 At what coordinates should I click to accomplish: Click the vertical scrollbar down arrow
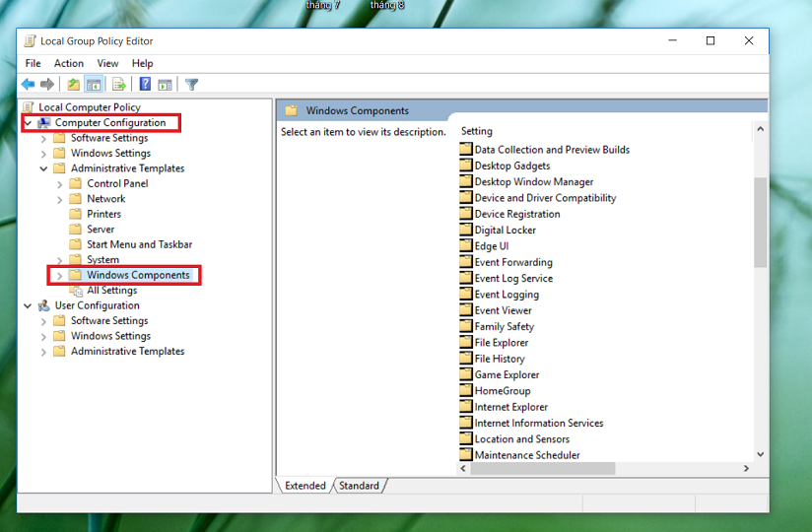[x=760, y=454]
